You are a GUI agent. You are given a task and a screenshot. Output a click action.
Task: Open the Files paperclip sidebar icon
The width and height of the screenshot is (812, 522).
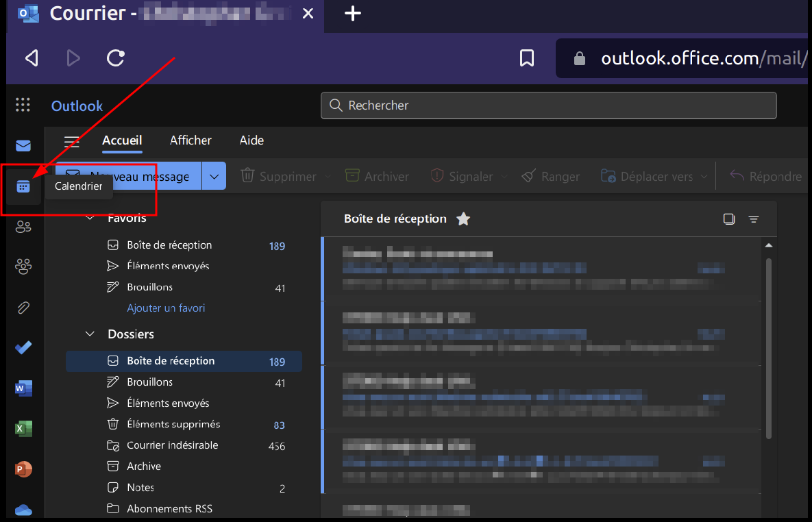23,308
